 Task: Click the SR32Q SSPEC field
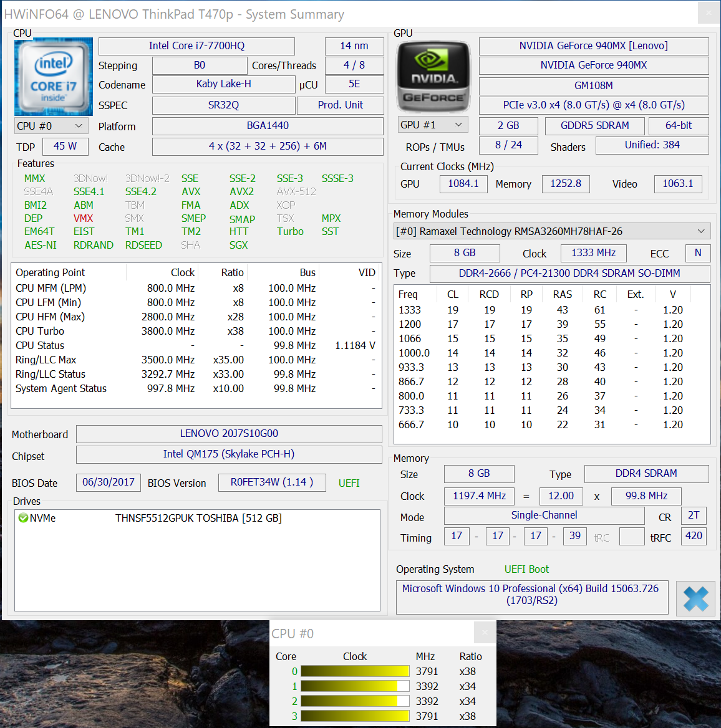tap(223, 105)
